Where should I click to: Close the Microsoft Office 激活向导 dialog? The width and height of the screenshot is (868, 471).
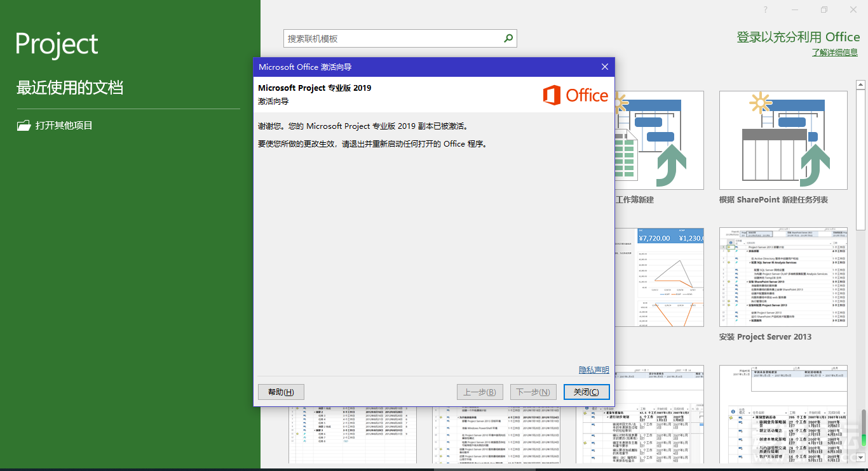pos(605,67)
